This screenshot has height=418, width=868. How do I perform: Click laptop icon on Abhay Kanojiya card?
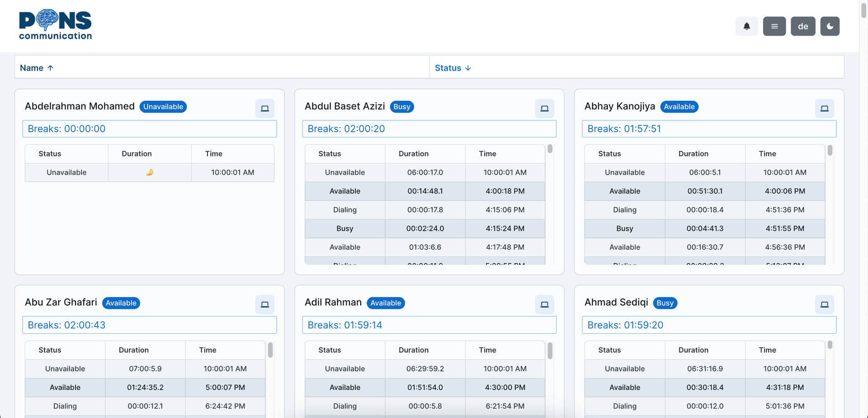(x=824, y=109)
